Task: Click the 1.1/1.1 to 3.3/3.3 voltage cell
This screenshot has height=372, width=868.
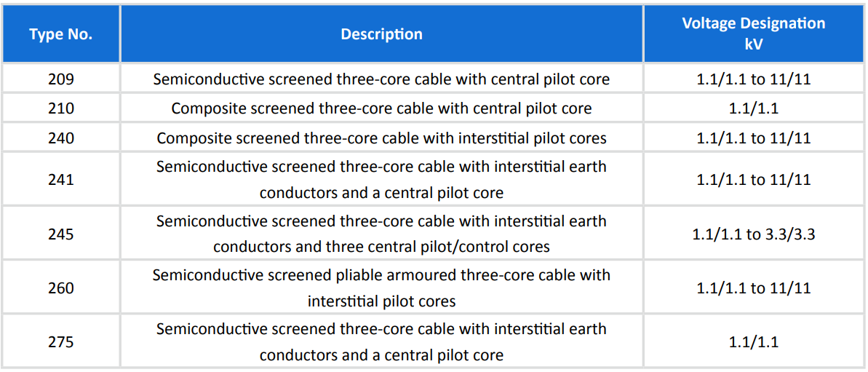Action: (x=754, y=234)
